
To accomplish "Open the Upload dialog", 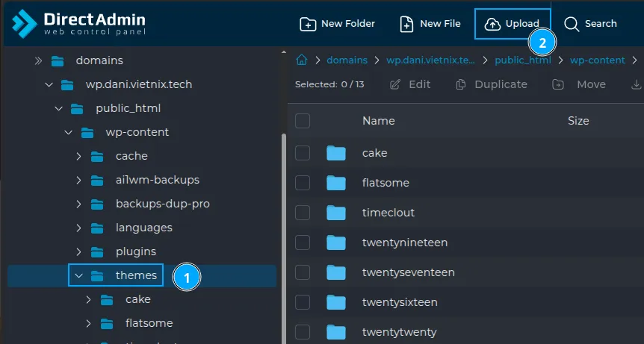I will click(x=512, y=24).
